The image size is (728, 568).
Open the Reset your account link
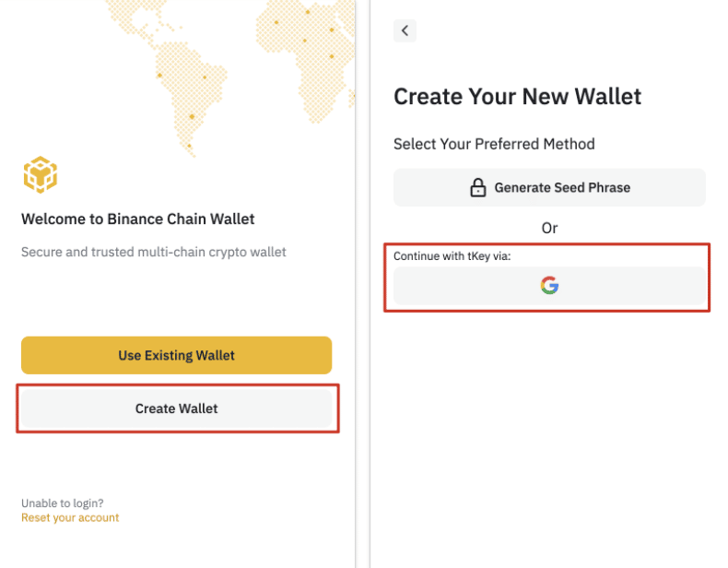70,518
